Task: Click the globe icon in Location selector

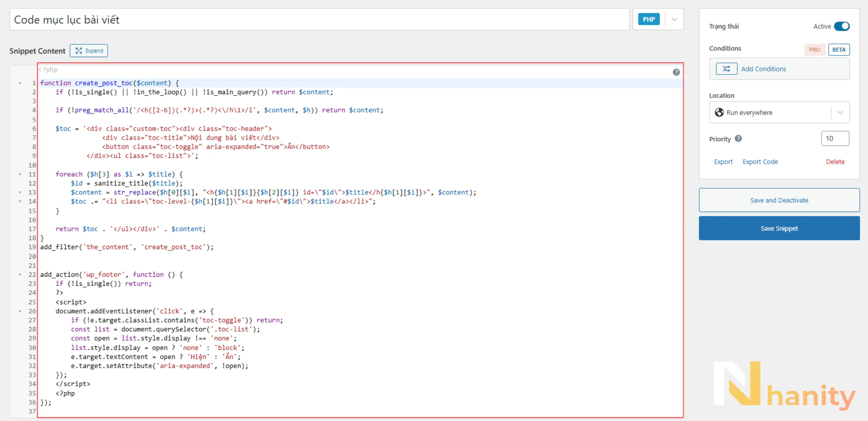Action: pyautogui.click(x=719, y=112)
